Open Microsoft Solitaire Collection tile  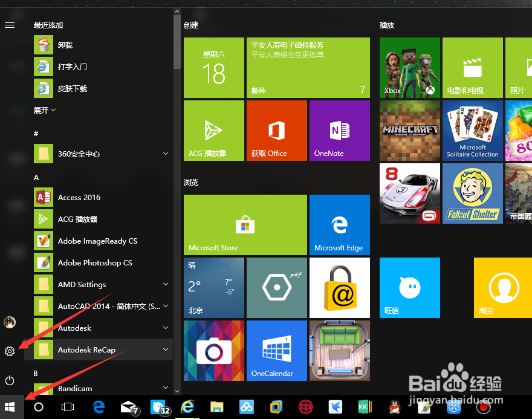click(473, 130)
